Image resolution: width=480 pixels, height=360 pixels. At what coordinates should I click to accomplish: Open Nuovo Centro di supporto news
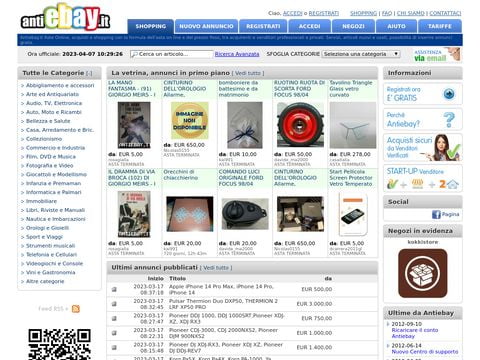tap(425, 352)
